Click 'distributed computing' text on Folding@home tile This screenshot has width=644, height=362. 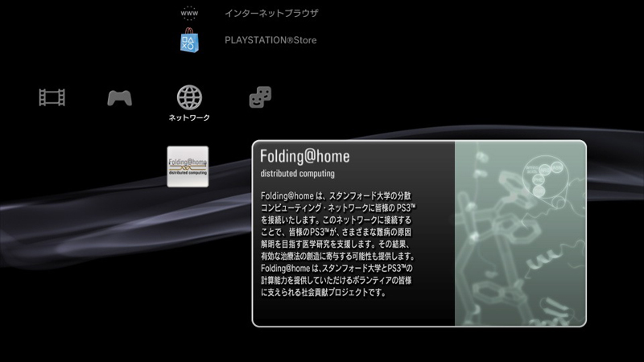coord(188,171)
